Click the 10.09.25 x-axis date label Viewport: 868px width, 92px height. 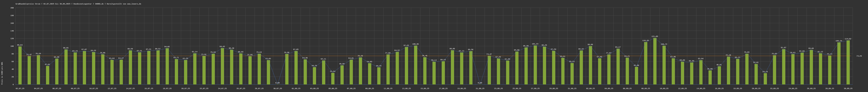[664, 88]
